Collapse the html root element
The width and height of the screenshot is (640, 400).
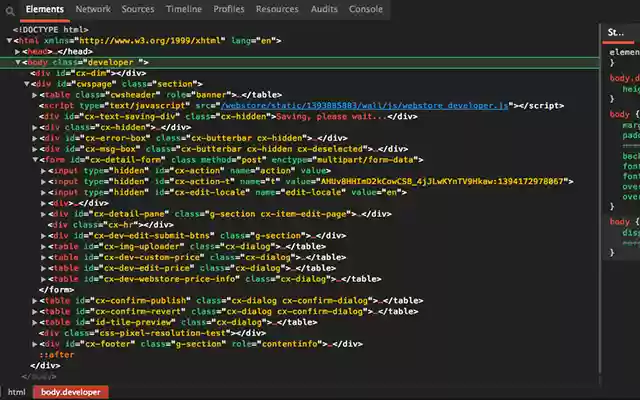point(9,40)
